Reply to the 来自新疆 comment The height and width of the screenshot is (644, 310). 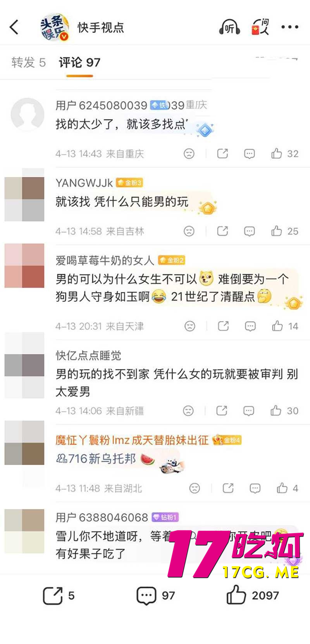(249, 411)
